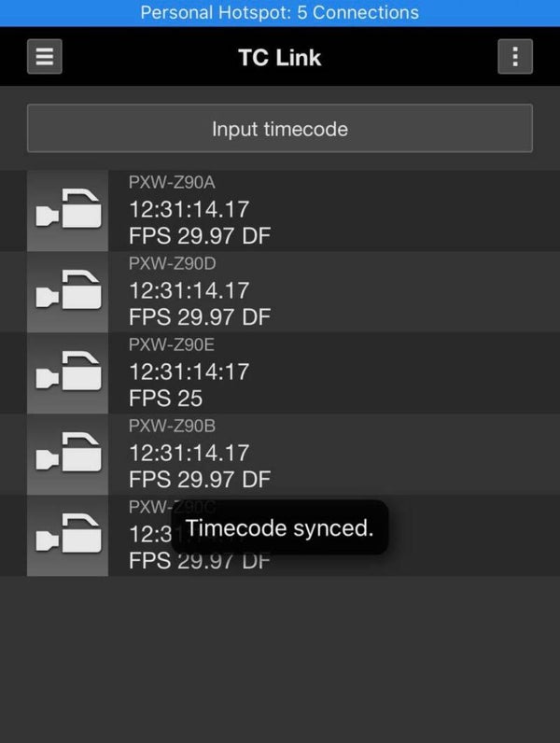
Task: Click the PXW-Z90D timecode 12:31:14.17
Action: coord(189,290)
